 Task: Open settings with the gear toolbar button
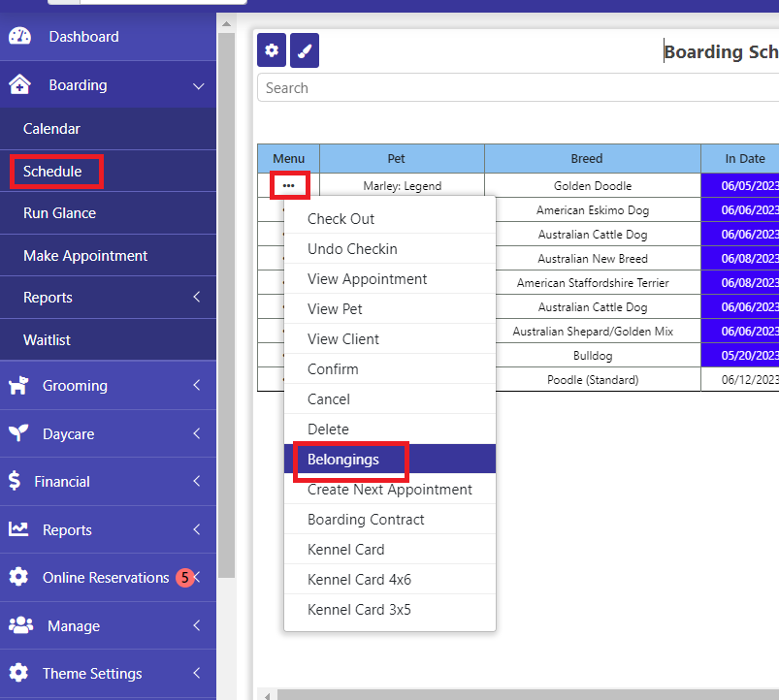(272, 50)
